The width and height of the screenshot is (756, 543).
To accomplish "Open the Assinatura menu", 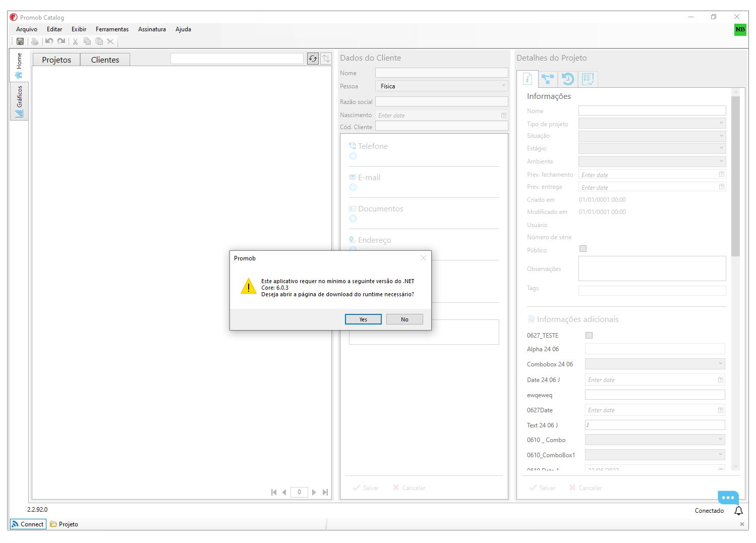I will 152,29.
